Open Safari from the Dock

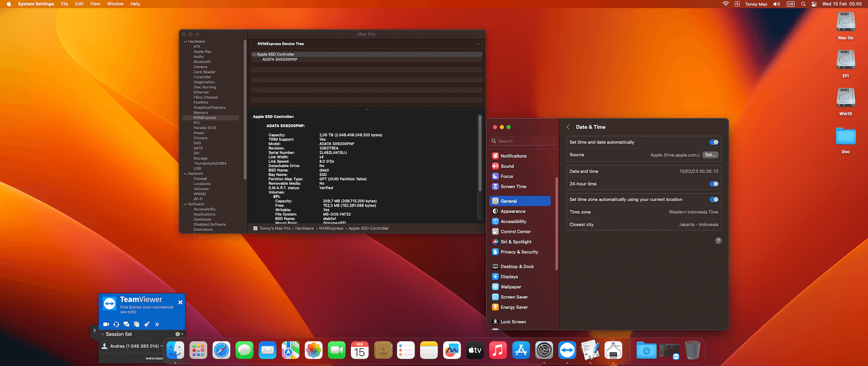(222, 350)
